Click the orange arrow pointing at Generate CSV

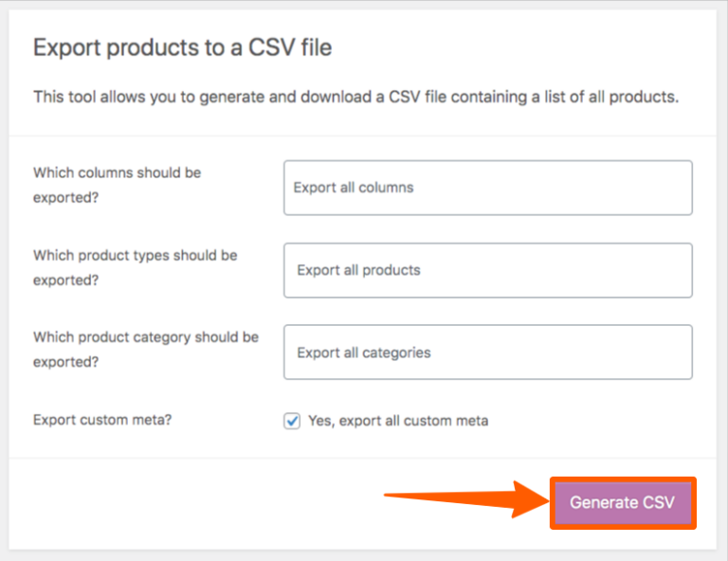pyautogui.click(x=474, y=497)
